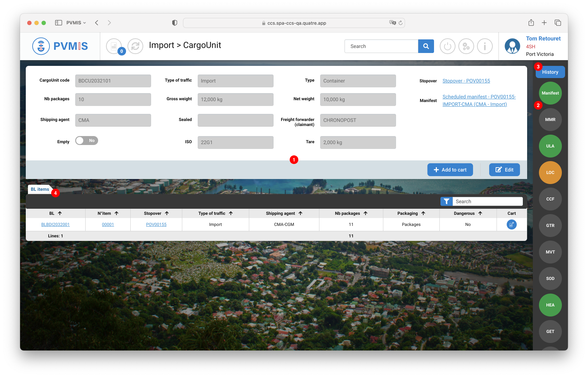Sort table by BL column arrow
588x377 pixels.
click(x=60, y=213)
